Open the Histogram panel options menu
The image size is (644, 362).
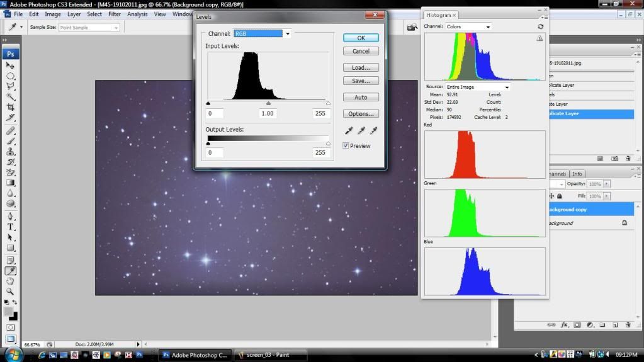(x=544, y=17)
